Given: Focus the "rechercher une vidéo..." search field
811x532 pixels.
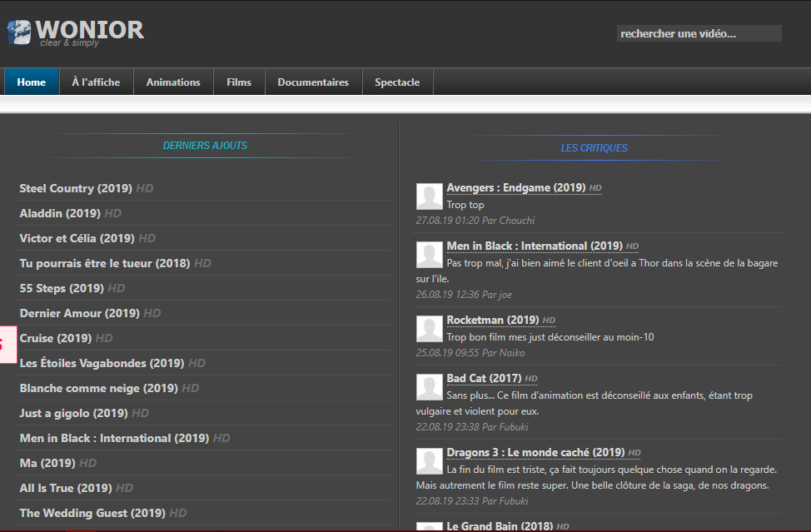Looking at the screenshot, I should [699, 33].
